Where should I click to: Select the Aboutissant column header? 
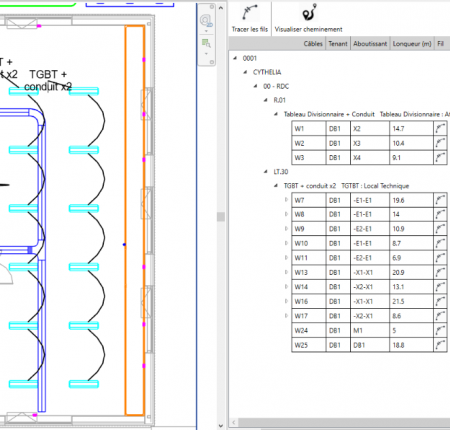point(370,44)
